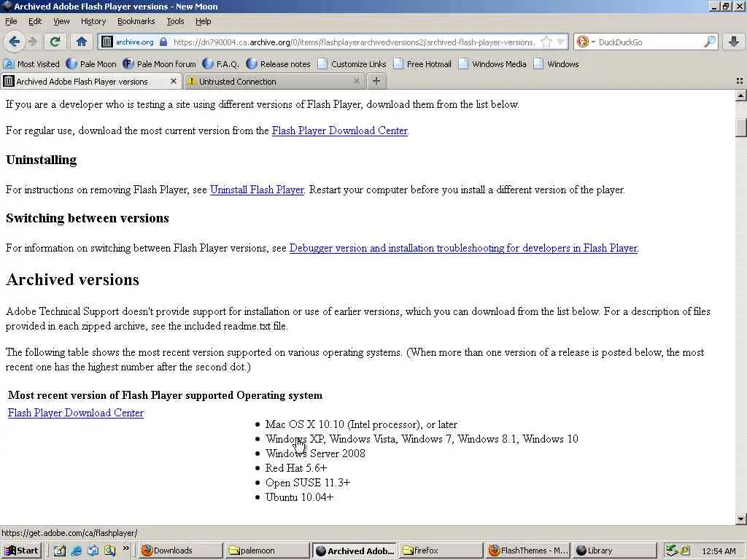Viewport: 747px width, 560px height.
Task: Open the Debugger version and installation troubleshooting link
Action: (x=463, y=248)
